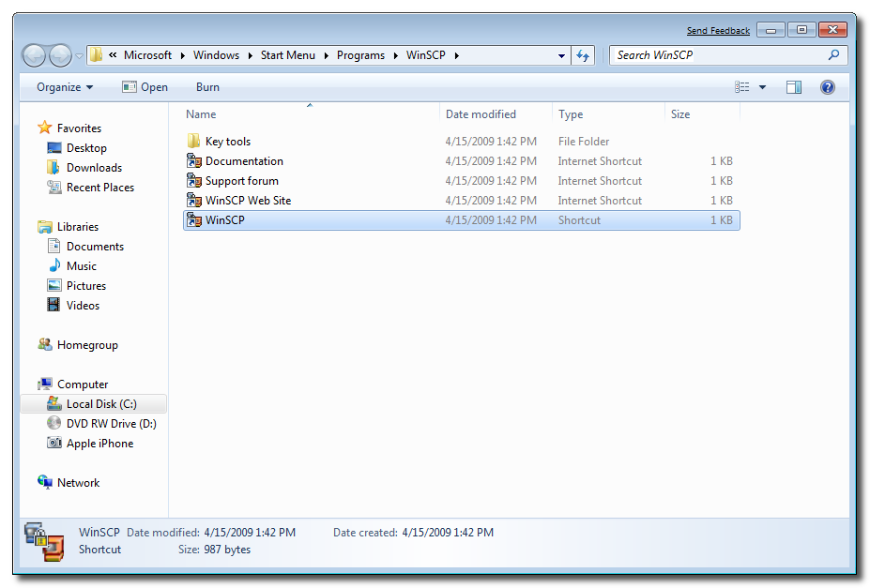Select Programs in the address breadcrumb
Viewport: 870px width, 588px height.
pyautogui.click(x=360, y=55)
